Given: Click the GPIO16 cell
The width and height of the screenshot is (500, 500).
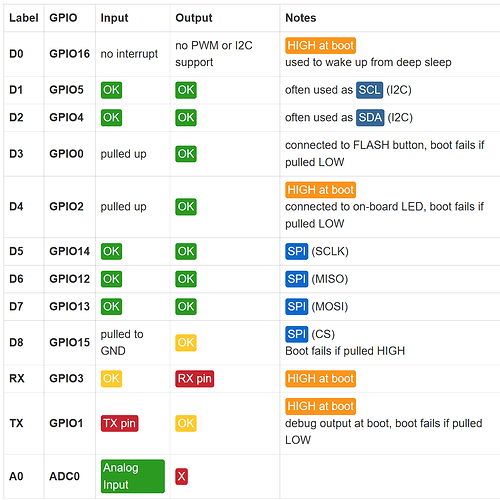Looking at the screenshot, I should click(69, 54).
